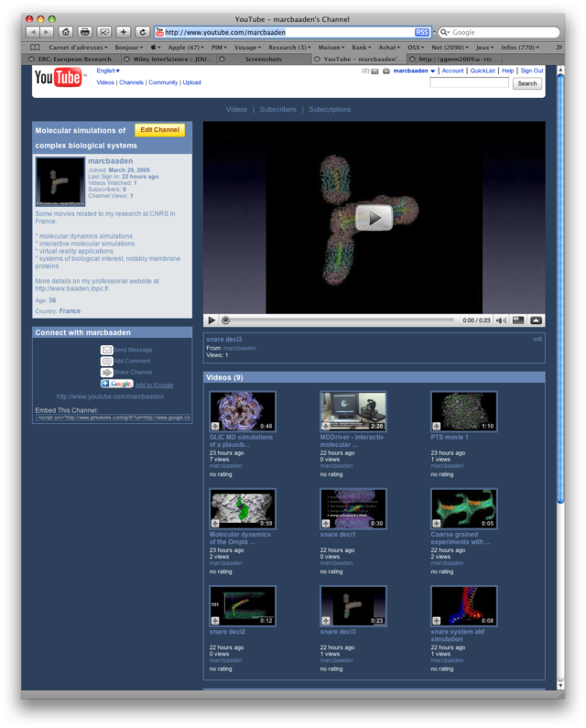Open the Apple (47) bookmarks folder
The height and width of the screenshot is (728, 586).
(x=186, y=48)
